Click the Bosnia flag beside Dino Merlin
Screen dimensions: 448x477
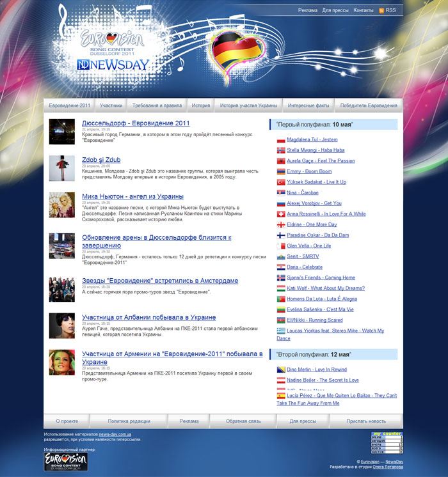pos(281,370)
